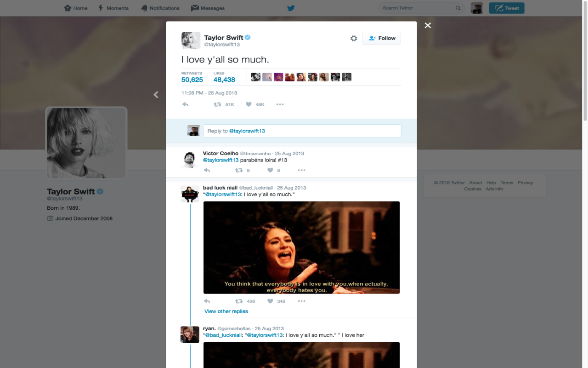Click the bad luck niall name link
The image size is (588, 368).
click(220, 188)
